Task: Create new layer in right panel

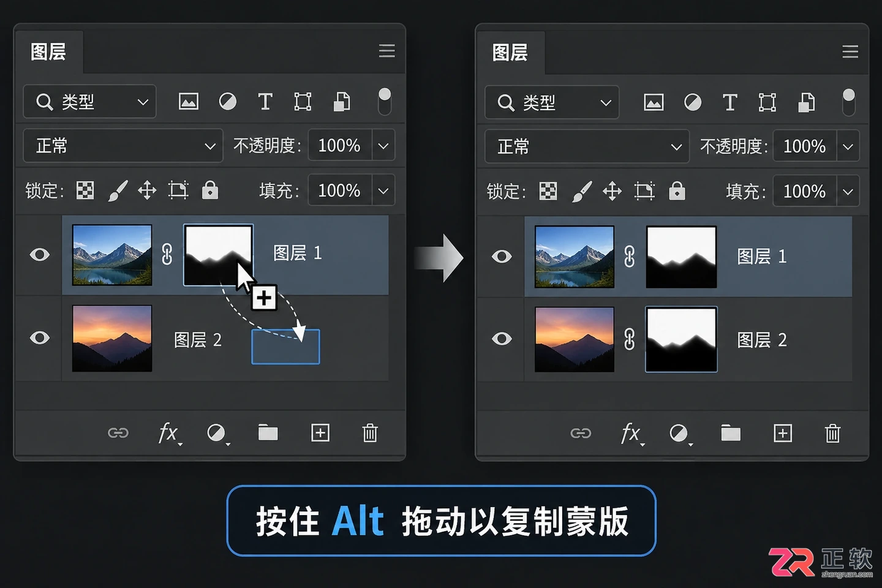Action: click(783, 434)
